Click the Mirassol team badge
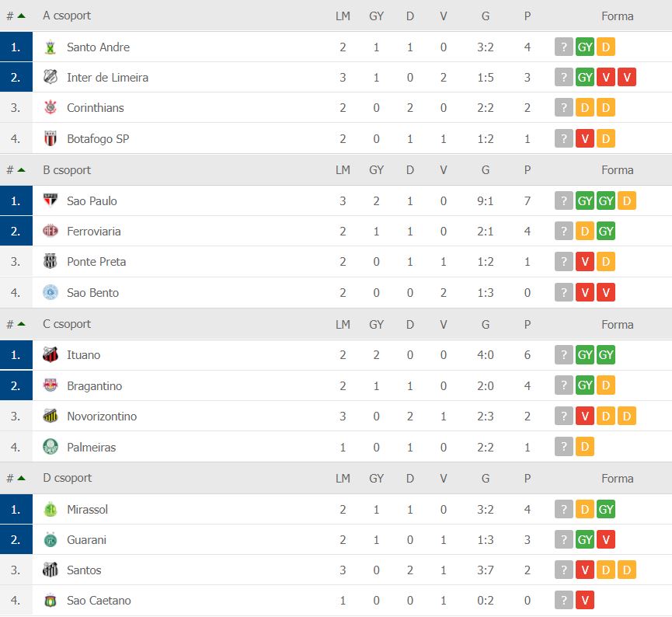Viewport: 672px width, 617px height. click(x=50, y=510)
